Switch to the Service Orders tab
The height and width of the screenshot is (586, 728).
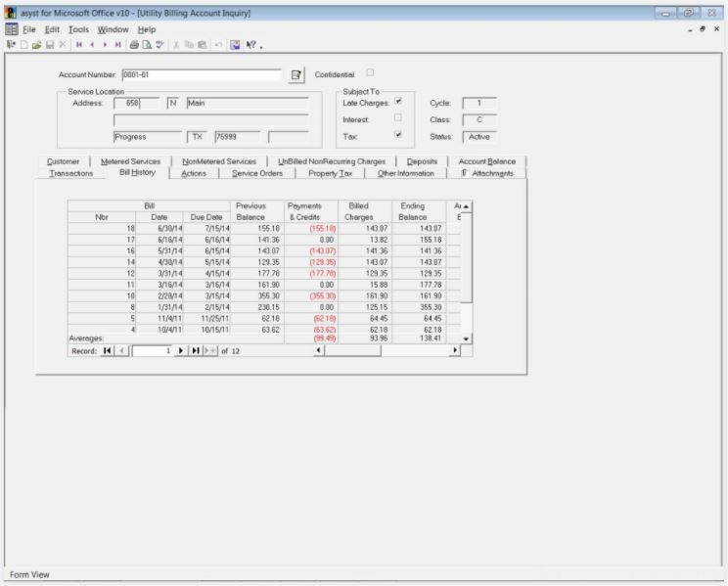coord(257,173)
